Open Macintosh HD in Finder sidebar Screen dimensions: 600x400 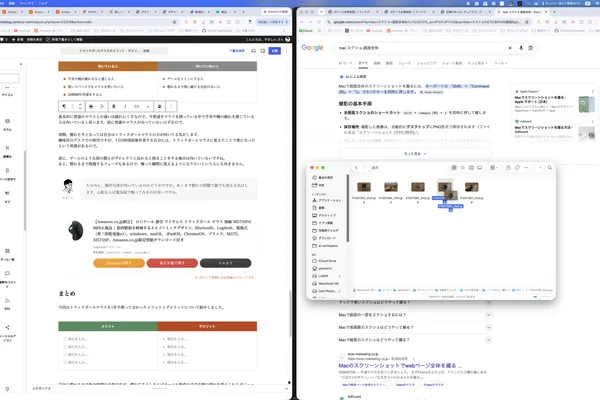tap(326, 284)
